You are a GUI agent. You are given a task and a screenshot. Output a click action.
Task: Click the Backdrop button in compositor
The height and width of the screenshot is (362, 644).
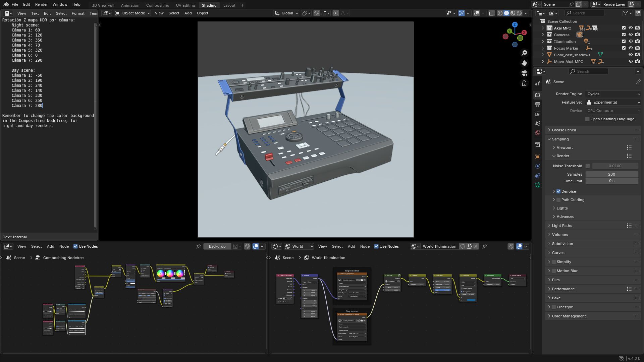(217, 246)
